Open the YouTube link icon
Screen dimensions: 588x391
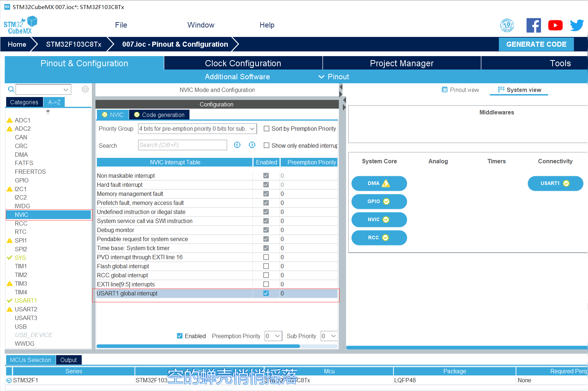555,25
